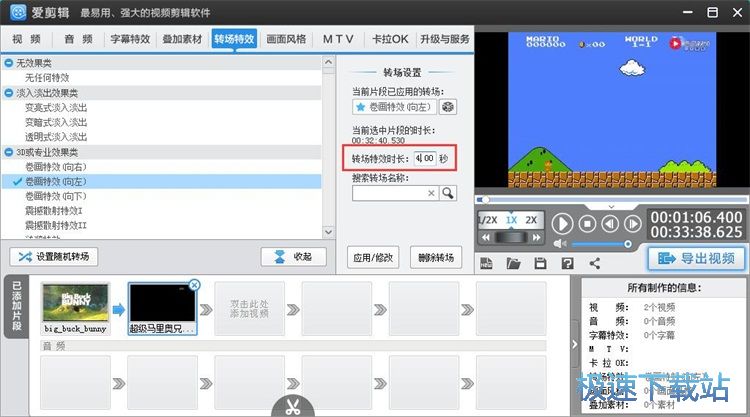This screenshot has width=750, height=417.
Task: Open the 字幕特效 tab
Action: 130,39
